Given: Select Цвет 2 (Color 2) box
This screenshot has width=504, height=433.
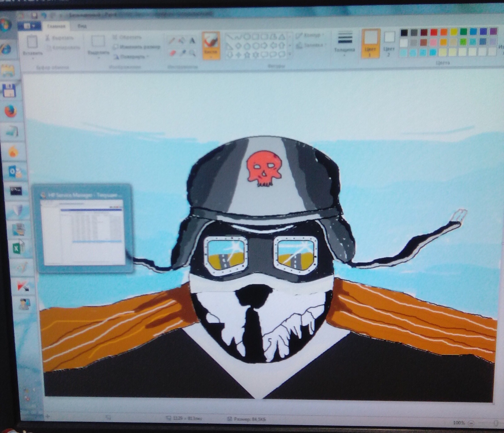Looking at the screenshot, I should point(389,43).
